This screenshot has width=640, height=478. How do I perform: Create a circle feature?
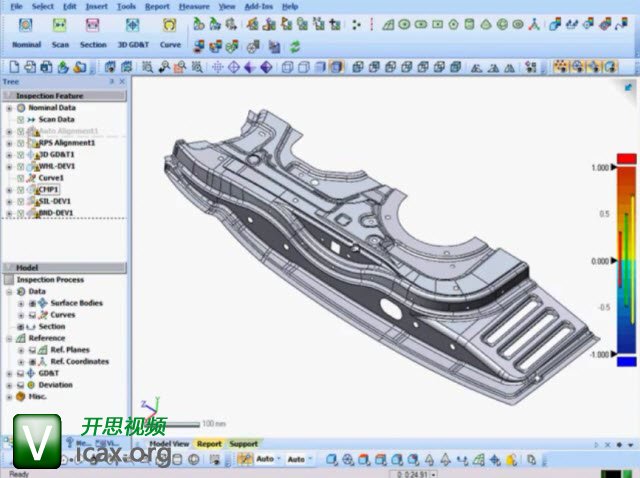pos(404,25)
